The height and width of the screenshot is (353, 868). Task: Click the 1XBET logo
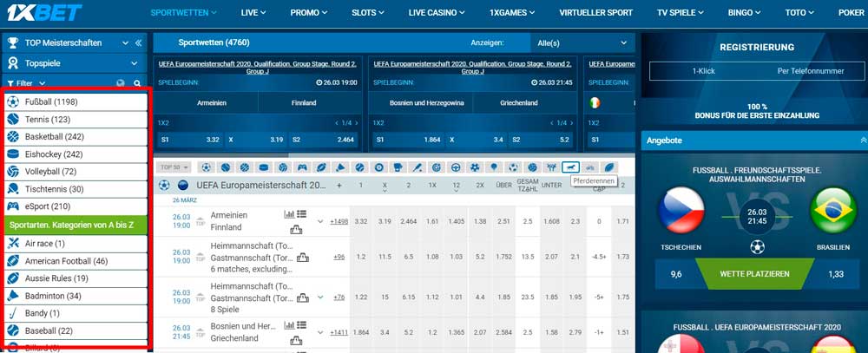44,12
